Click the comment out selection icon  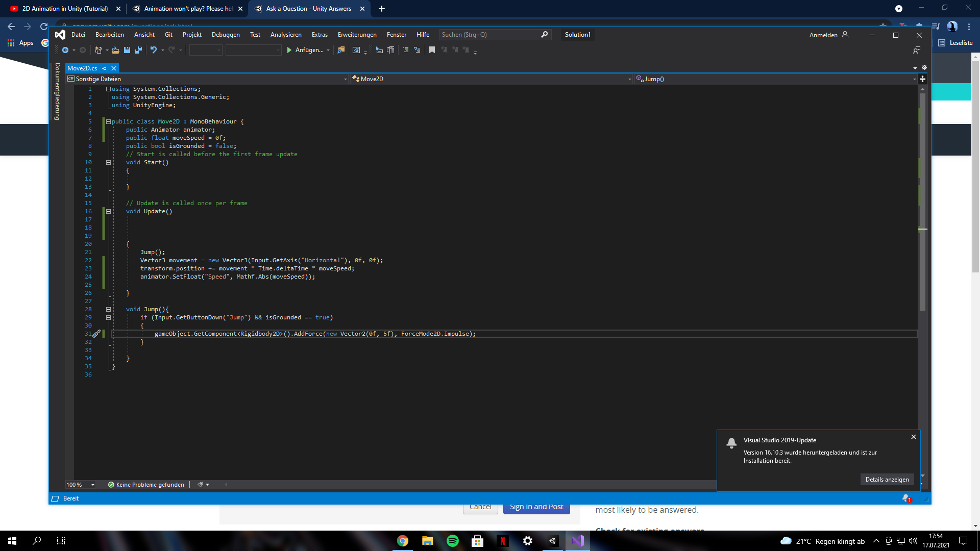(406, 50)
